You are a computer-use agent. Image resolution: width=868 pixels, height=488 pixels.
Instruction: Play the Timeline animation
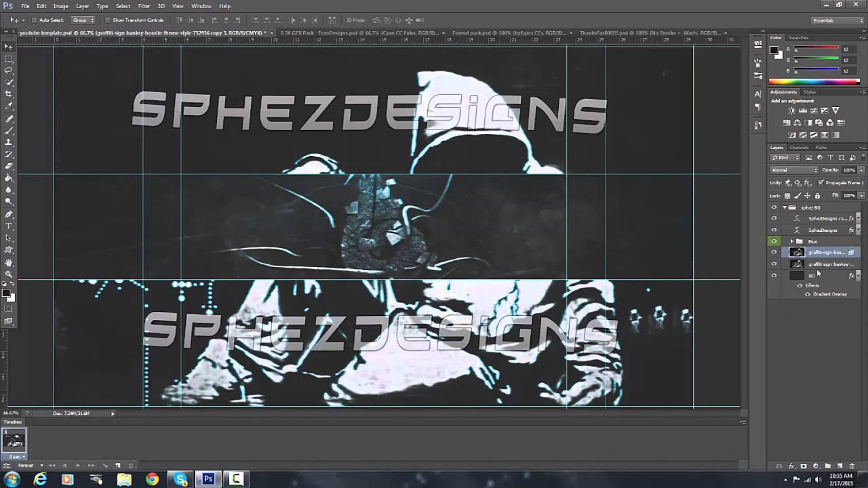(78, 466)
